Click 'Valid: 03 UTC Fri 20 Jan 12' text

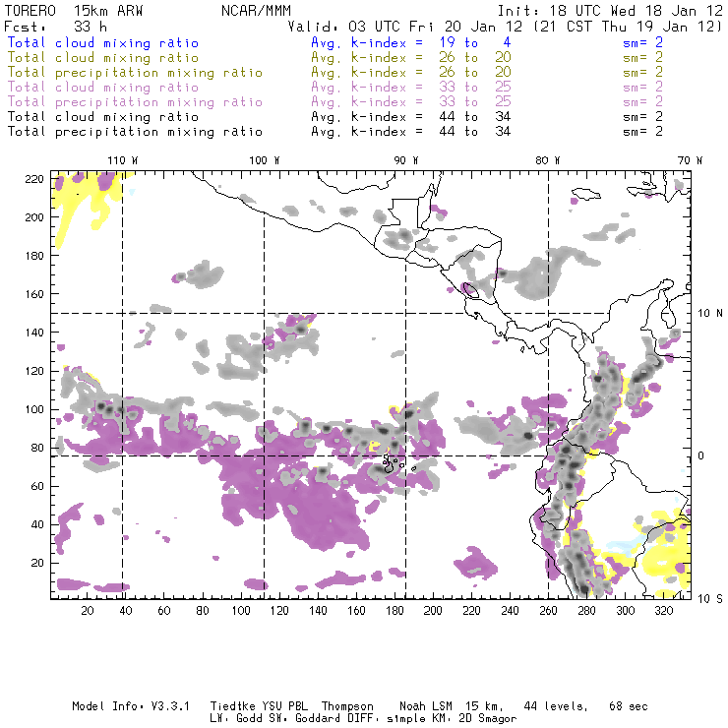click(x=404, y=27)
